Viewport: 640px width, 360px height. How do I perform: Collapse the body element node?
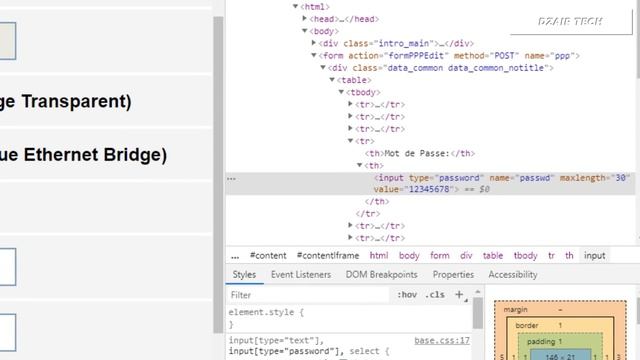304,31
